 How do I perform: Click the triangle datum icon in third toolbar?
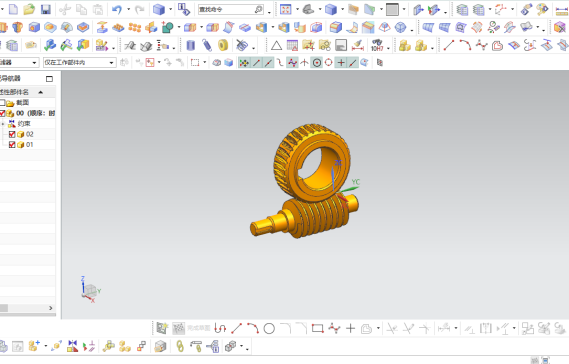(276, 46)
